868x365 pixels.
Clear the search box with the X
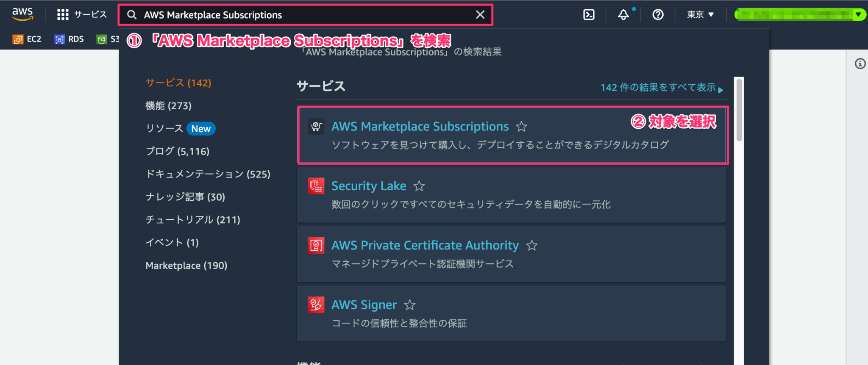pyautogui.click(x=479, y=14)
